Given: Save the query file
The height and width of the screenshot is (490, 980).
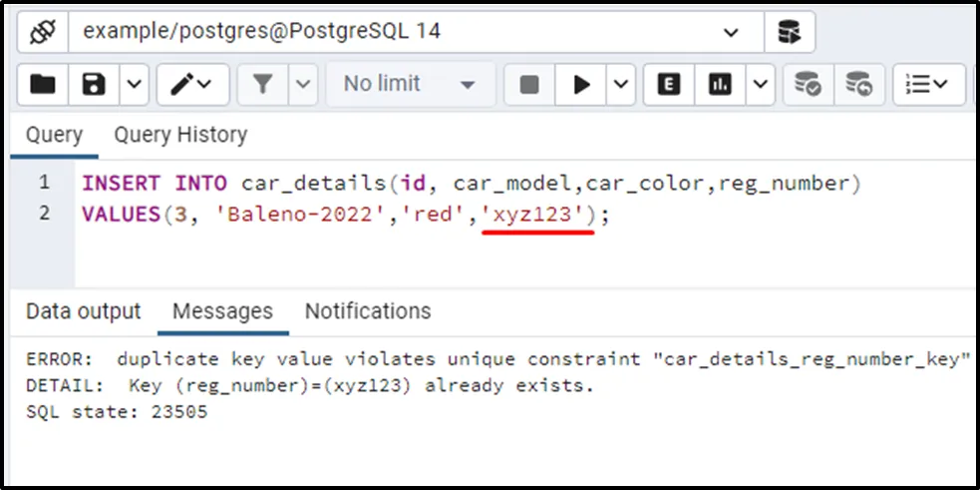Looking at the screenshot, I should [95, 85].
